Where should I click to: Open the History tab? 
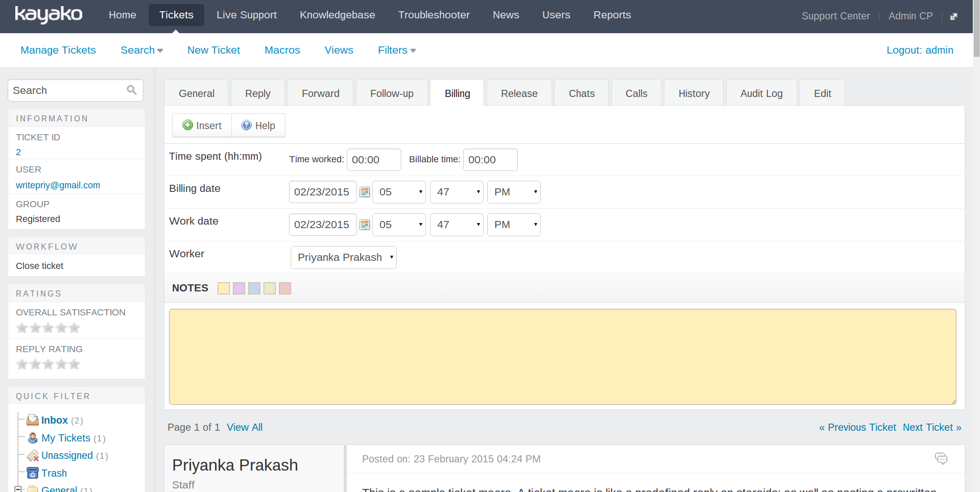[x=694, y=93]
